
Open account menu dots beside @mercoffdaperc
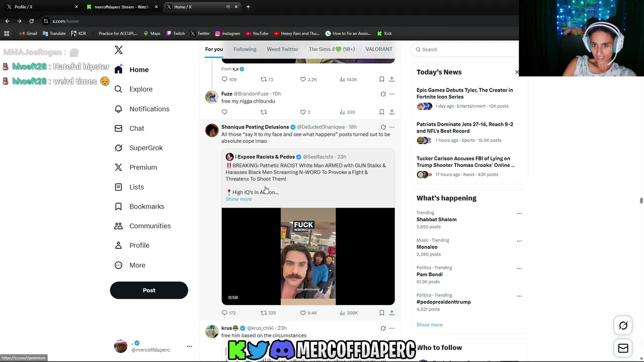pos(190,346)
